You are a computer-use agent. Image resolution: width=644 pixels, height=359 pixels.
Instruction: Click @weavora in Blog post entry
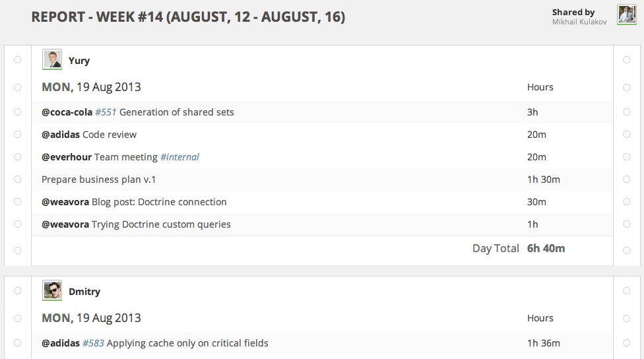[x=65, y=202]
